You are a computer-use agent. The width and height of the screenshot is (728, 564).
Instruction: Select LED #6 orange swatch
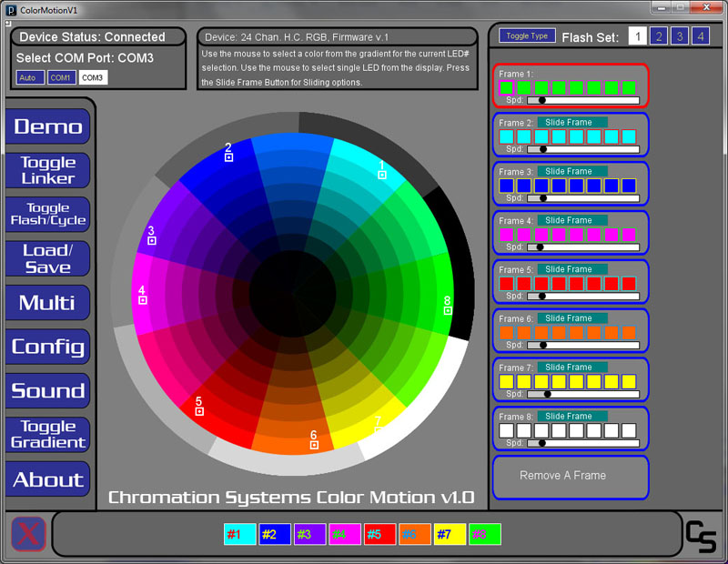point(415,534)
